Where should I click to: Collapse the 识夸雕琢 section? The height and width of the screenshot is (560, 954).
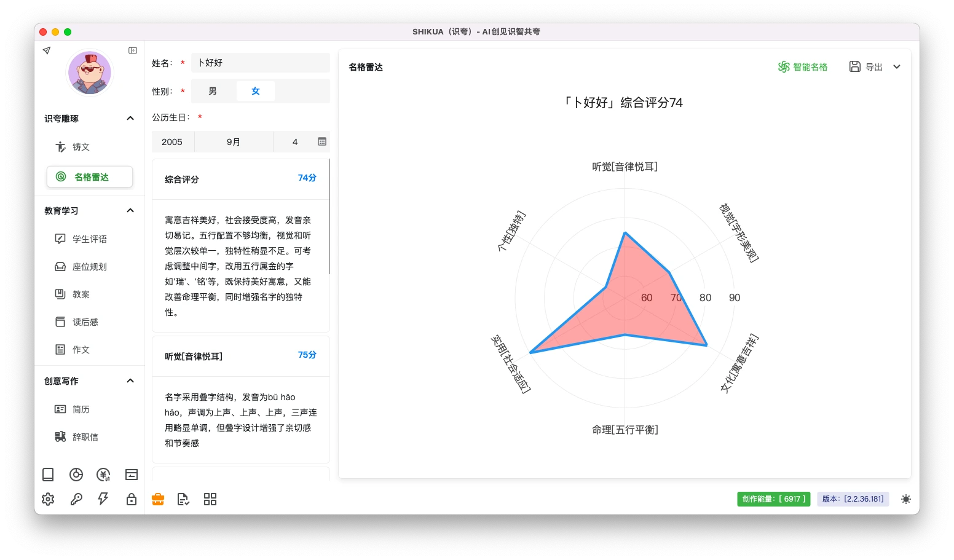point(130,118)
